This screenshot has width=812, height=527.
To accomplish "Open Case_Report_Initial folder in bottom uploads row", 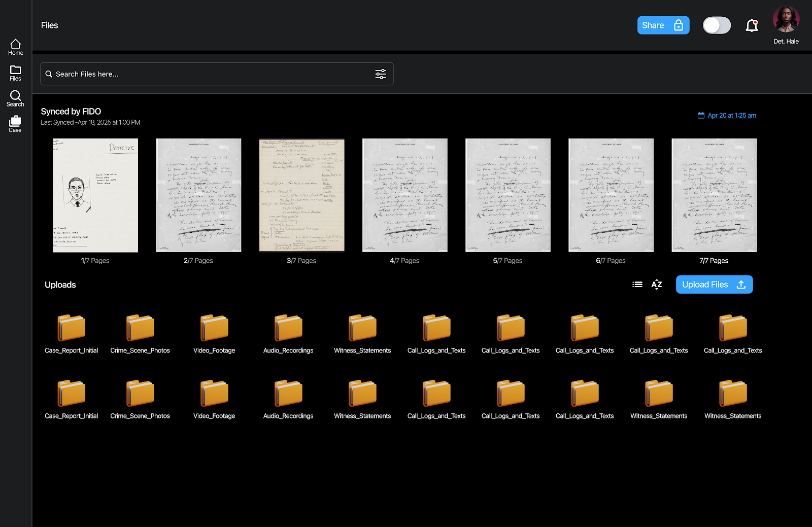I will click(x=71, y=399).
